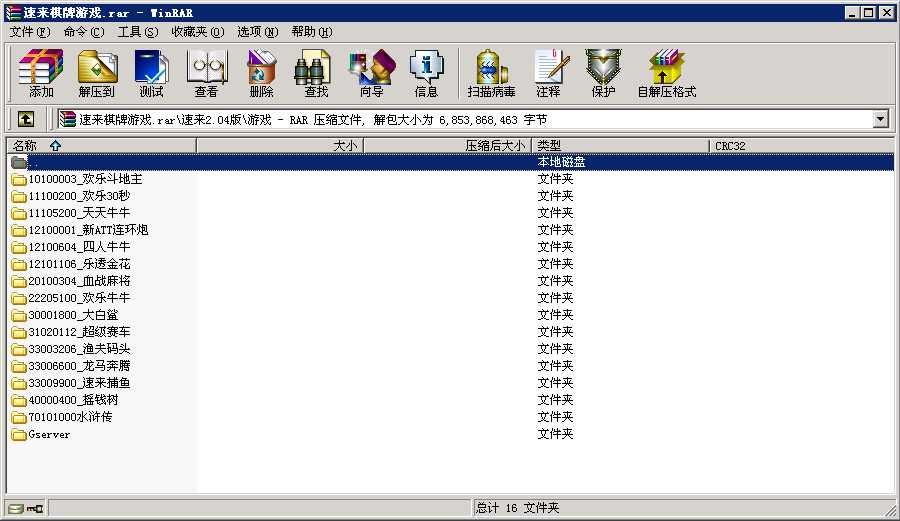
Task: Open the Favorites (收藏夹) menu
Action: pyautogui.click(x=198, y=32)
